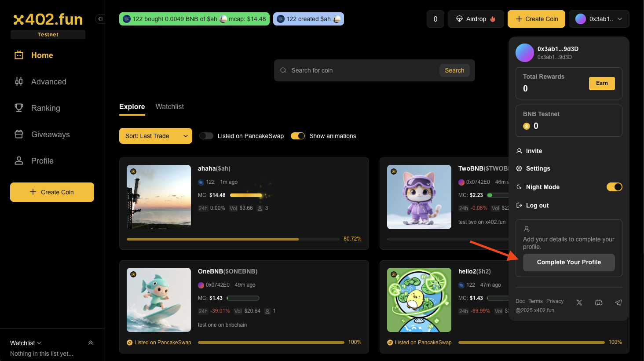The image size is (644, 361).
Task: Expand the Watchlist panel at bottom left
Action: (91, 343)
